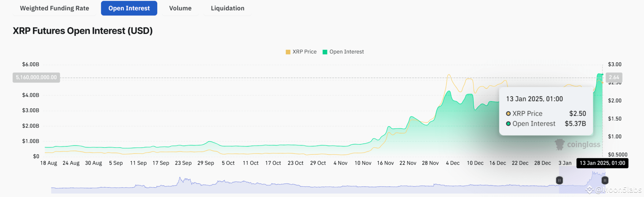The width and height of the screenshot is (644, 197).
Task: Click the tooltip Open Interest value $5.37B
Action: coord(575,124)
